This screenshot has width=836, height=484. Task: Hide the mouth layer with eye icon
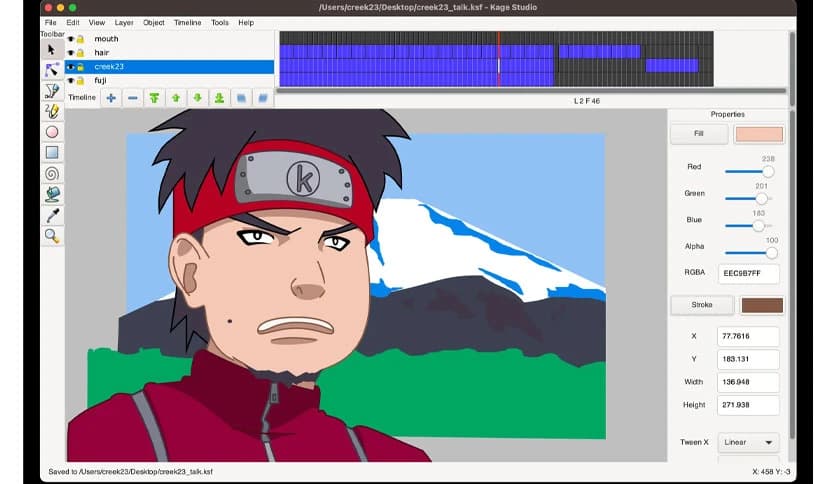pyautogui.click(x=71, y=39)
